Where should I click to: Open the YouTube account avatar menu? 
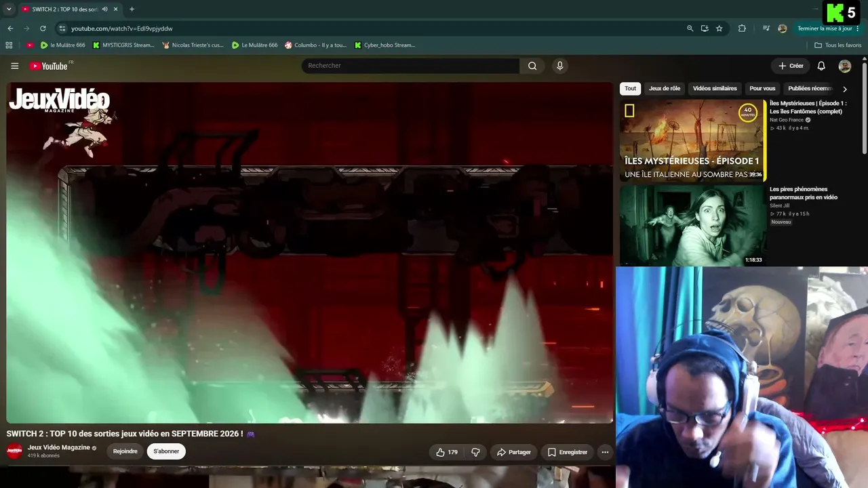845,66
